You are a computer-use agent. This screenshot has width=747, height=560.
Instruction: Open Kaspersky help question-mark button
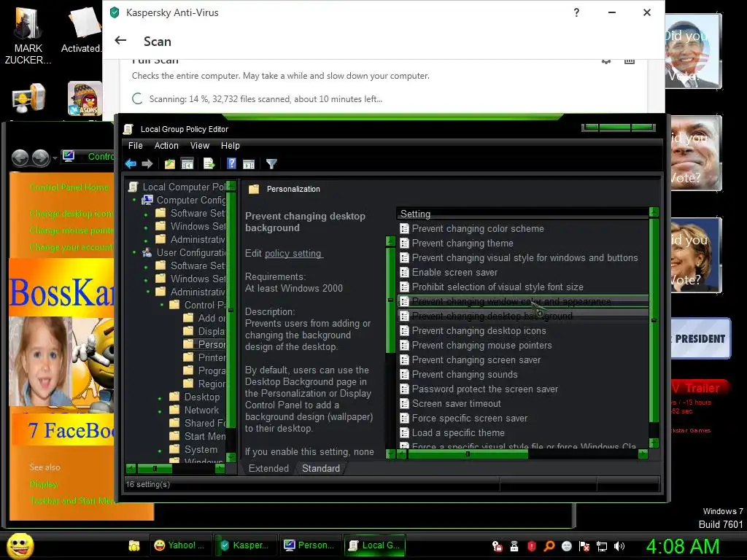(576, 12)
